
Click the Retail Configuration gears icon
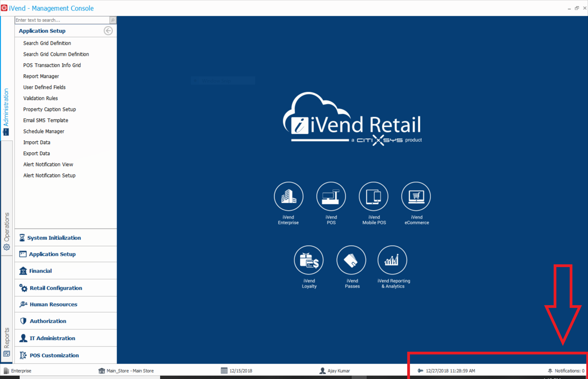[23, 288]
